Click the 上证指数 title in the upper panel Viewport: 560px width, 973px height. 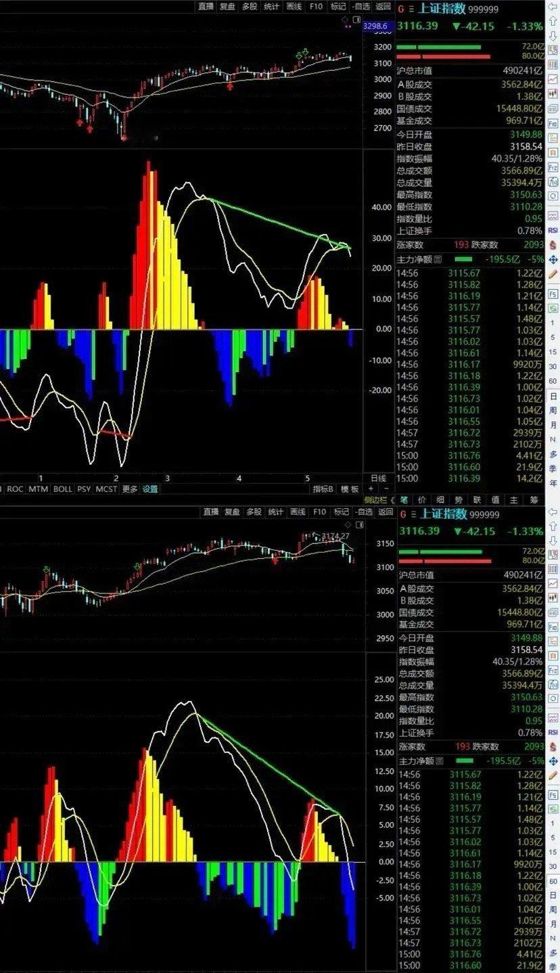click(442, 9)
